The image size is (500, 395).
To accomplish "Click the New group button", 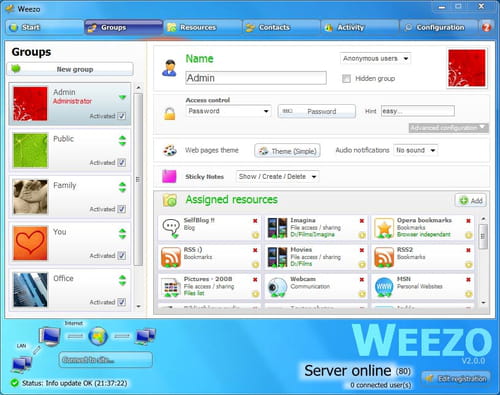I will [70, 69].
